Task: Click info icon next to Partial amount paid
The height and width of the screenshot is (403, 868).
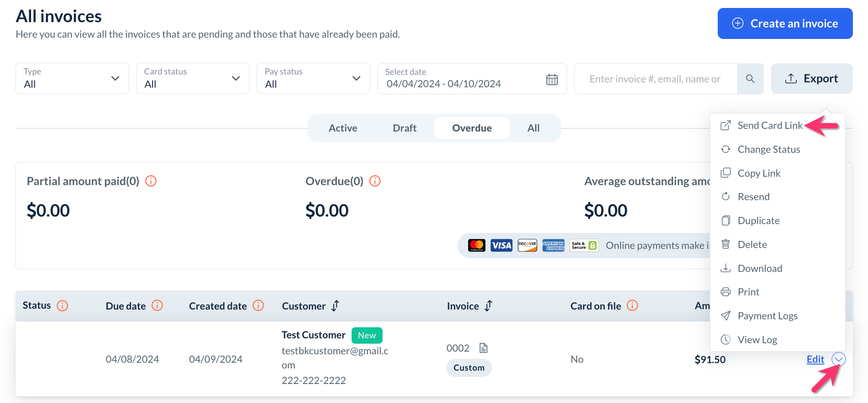Action: tap(151, 181)
